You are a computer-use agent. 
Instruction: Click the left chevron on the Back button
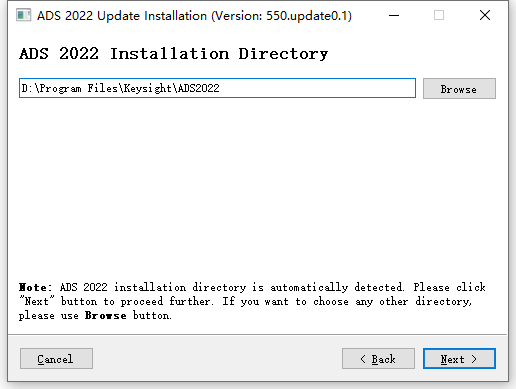[363, 359]
